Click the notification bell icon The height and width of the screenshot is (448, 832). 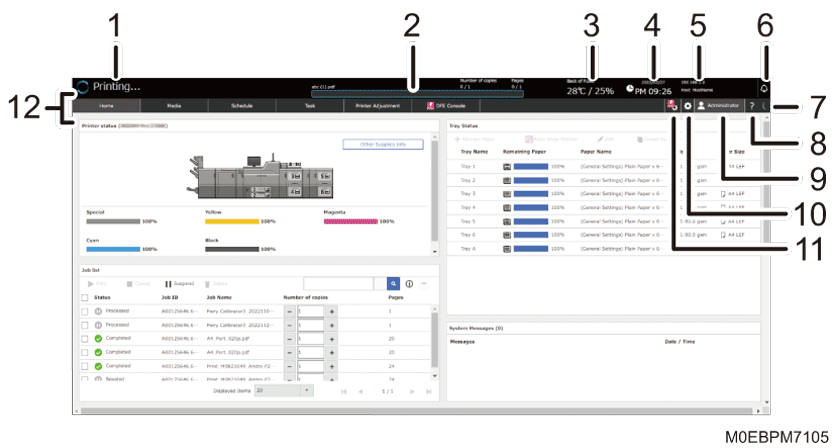coord(764,87)
